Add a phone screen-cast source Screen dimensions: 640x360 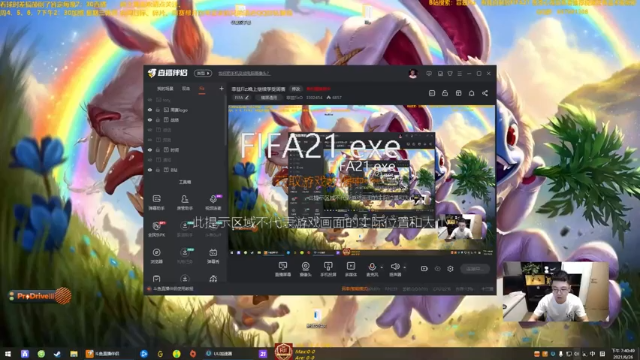point(328,269)
